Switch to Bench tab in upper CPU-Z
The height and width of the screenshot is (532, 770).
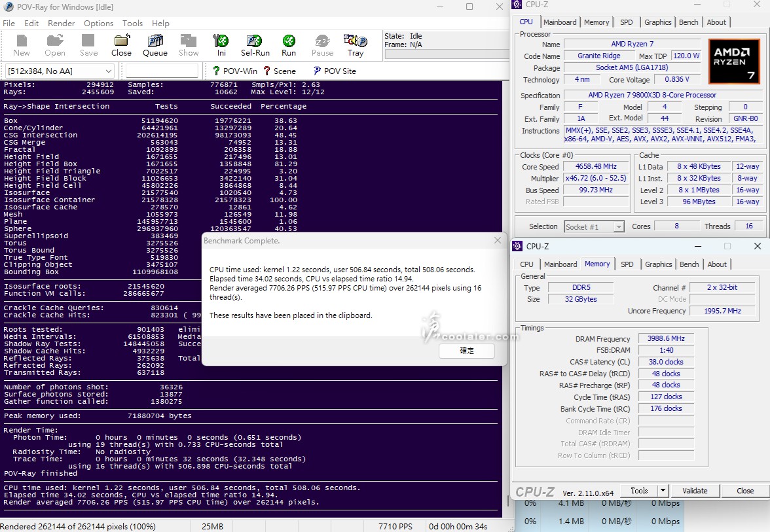(x=689, y=22)
